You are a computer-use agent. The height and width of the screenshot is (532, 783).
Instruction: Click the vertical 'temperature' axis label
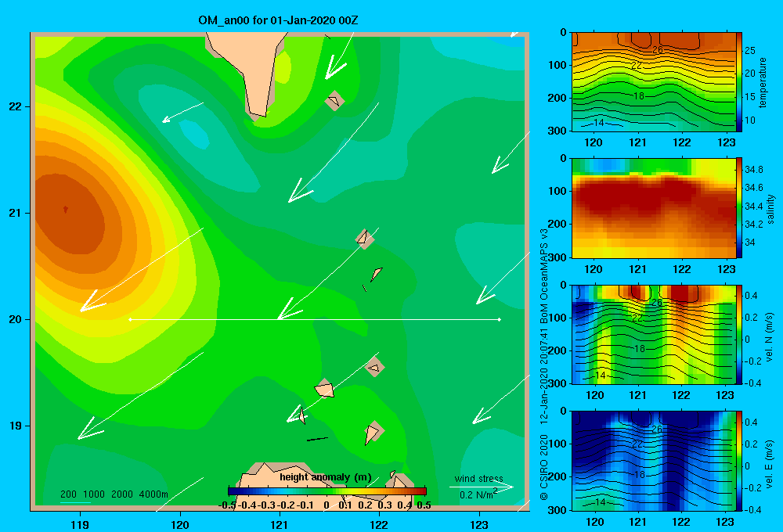tap(763, 82)
